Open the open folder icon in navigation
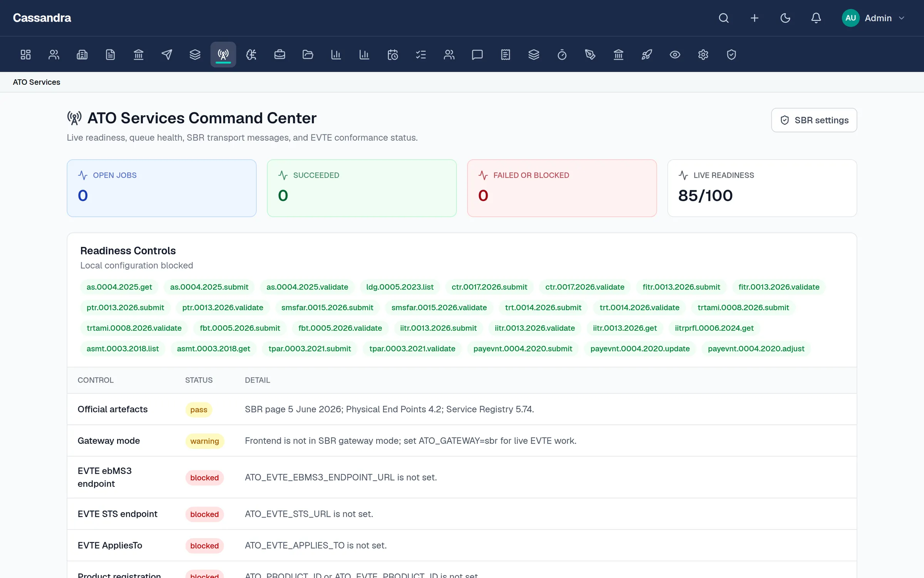924x578 pixels. pos(308,55)
